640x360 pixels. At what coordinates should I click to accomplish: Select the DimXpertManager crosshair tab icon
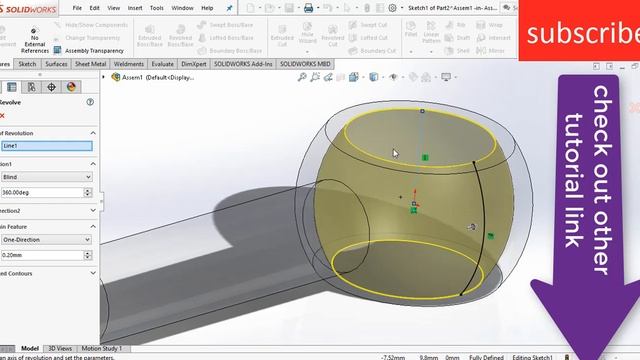(x=51, y=87)
